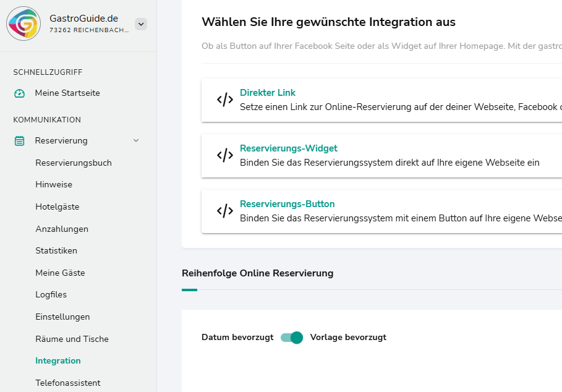
Task: Click the code icon beside Reservierungs-Widget
Action: coord(224,155)
